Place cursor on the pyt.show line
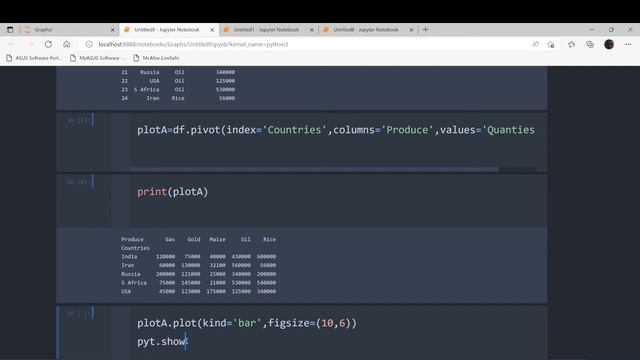640x360 pixels. pyautogui.click(x=162, y=341)
